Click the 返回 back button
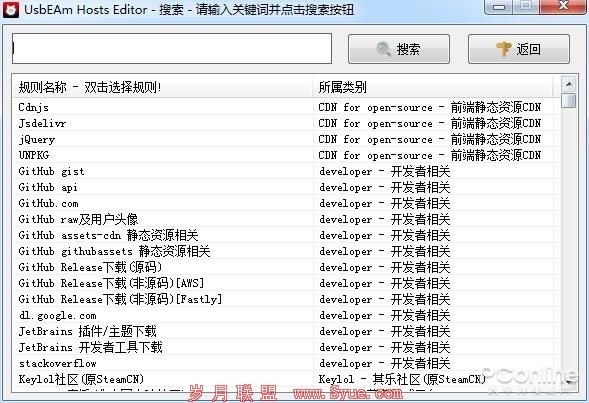Image resolution: width=589 pixels, height=403 pixels. 519,49
